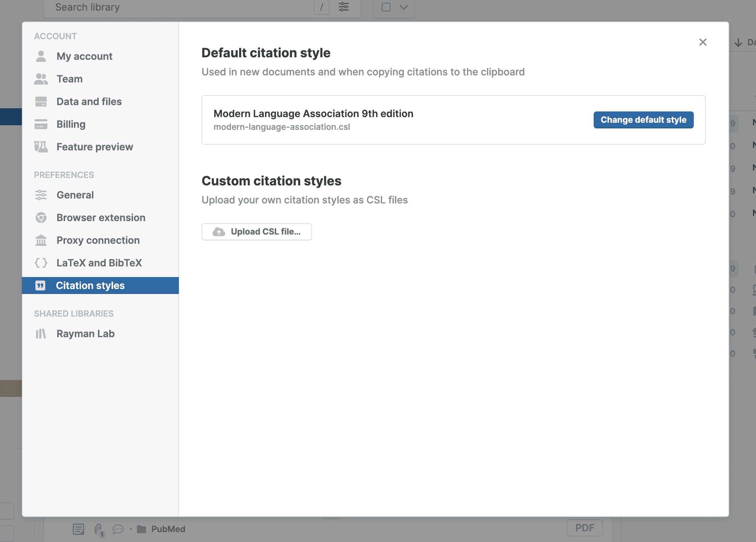The width and height of the screenshot is (756, 542).
Task: Click Change default style button
Action: click(643, 120)
